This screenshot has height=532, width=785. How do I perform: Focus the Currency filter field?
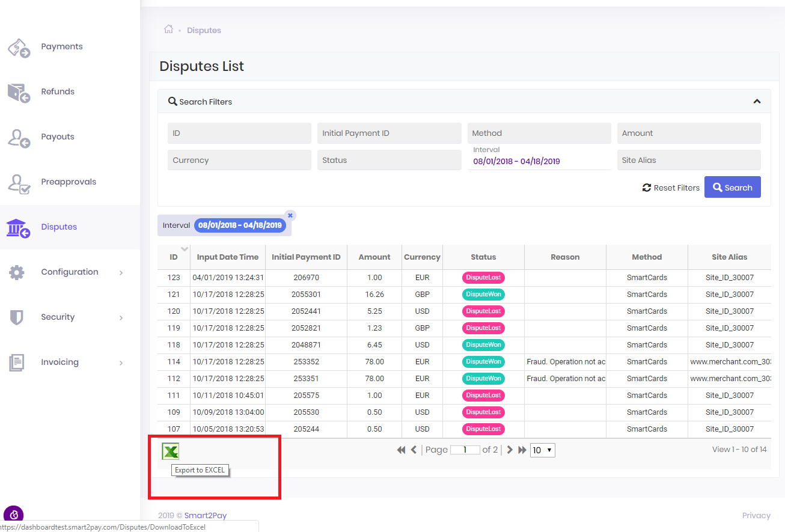point(240,161)
